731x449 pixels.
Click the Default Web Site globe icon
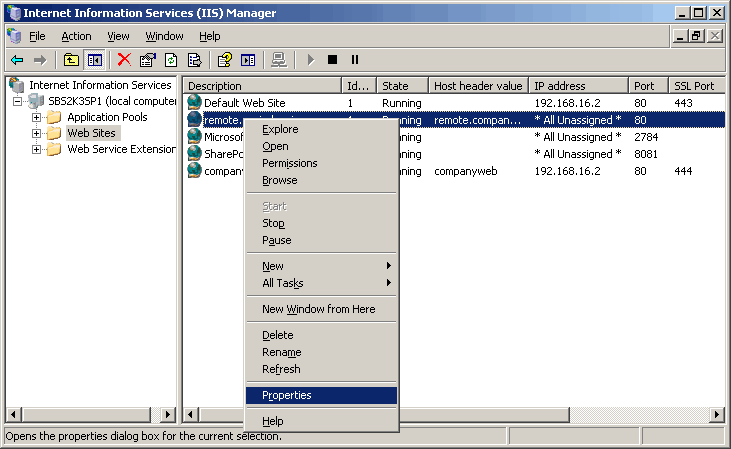tap(194, 102)
